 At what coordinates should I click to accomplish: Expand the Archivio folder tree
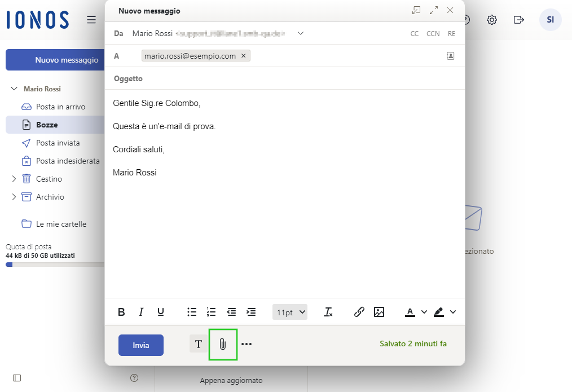coord(14,197)
